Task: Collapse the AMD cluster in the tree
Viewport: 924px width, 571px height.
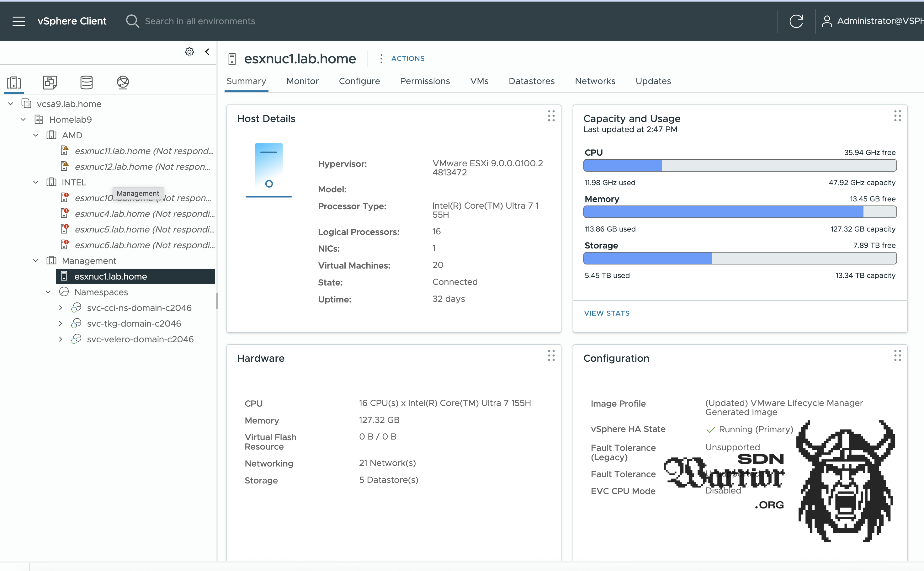Action: [35, 135]
